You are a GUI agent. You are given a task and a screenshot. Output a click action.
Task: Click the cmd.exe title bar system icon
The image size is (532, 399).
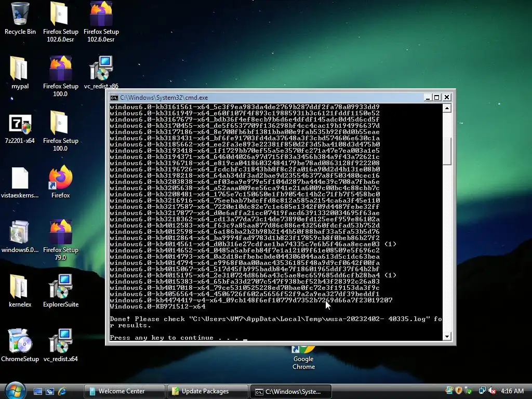click(114, 98)
